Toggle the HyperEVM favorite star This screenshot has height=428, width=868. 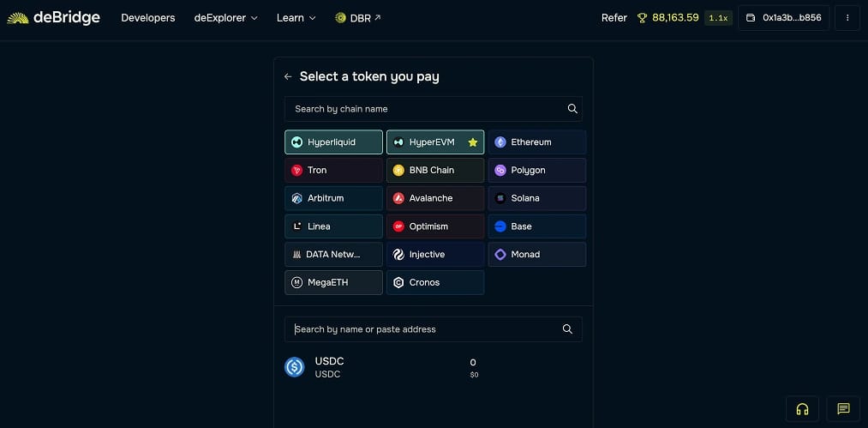pyautogui.click(x=472, y=142)
